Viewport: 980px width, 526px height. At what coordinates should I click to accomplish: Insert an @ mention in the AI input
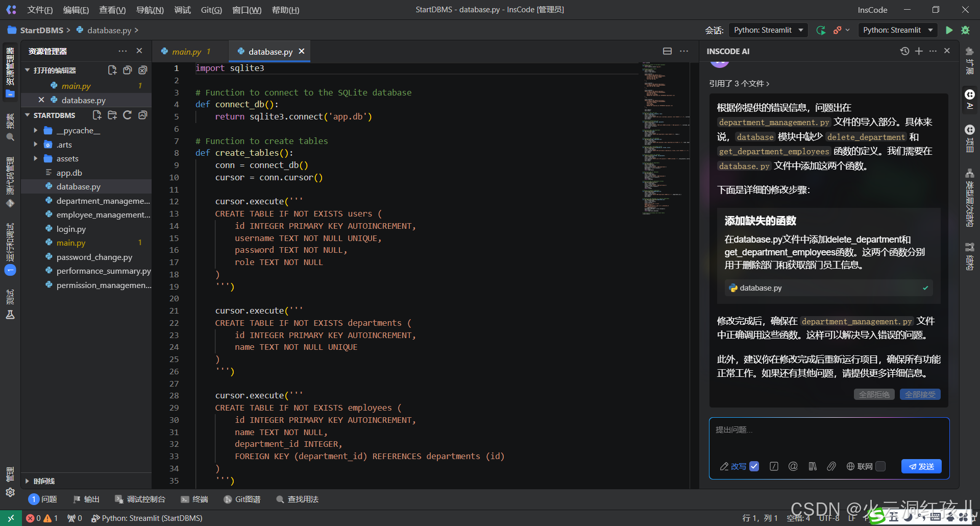(793, 466)
